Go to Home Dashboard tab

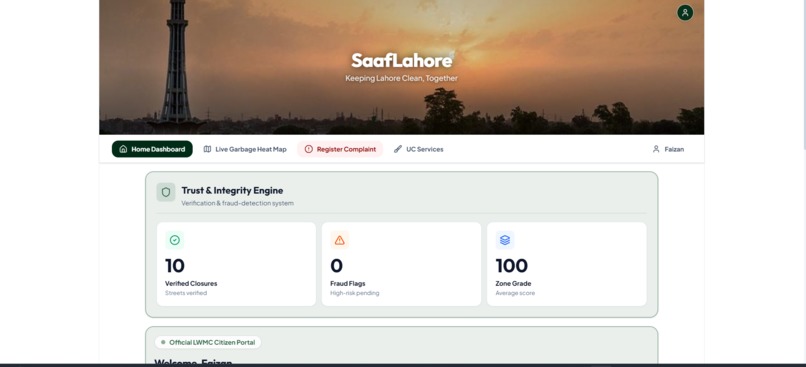152,149
